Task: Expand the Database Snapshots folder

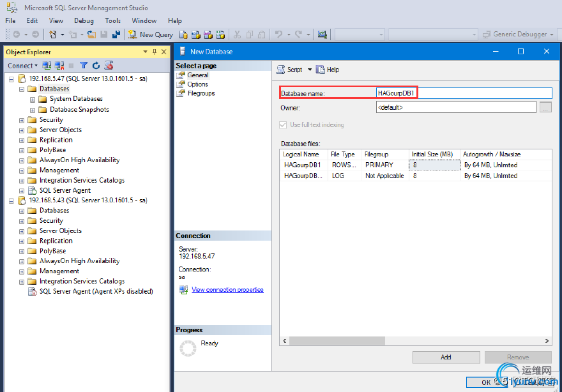Action: coord(33,110)
